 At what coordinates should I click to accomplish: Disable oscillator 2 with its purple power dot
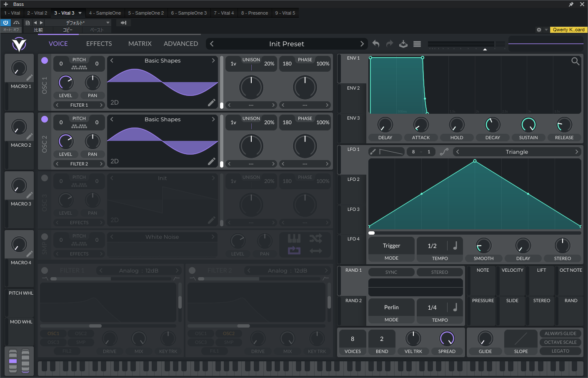click(x=45, y=119)
